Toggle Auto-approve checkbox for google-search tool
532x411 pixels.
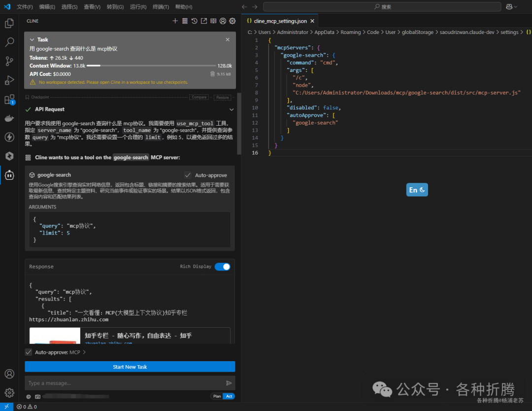(x=188, y=175)
